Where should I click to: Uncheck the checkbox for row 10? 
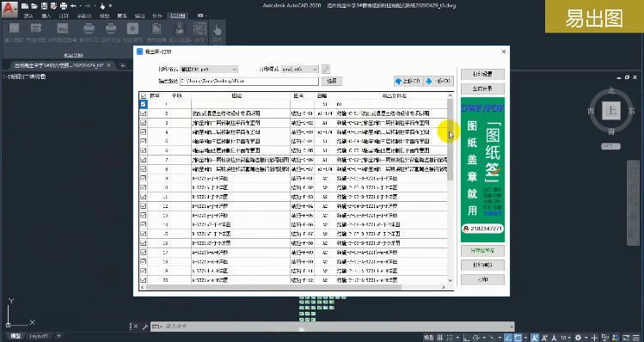[144, 187]
